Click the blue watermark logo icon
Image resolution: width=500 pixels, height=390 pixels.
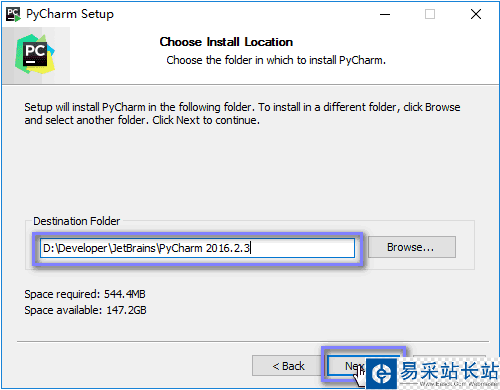(382, 374)
